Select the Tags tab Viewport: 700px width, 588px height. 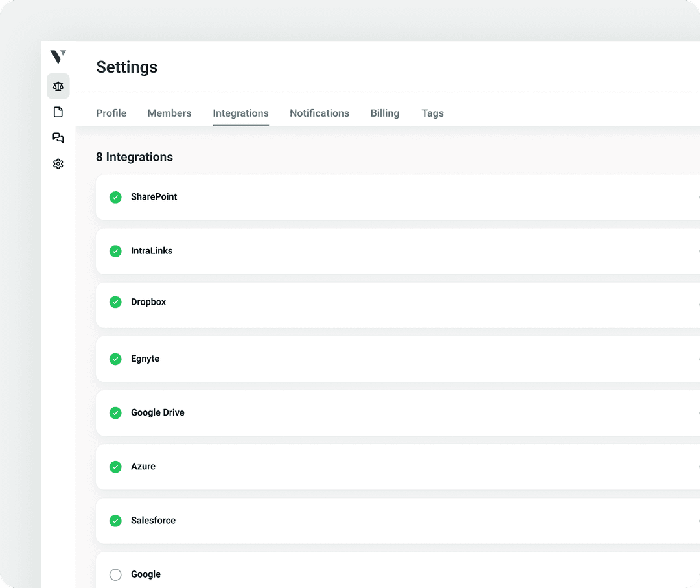[x=432, y=113]
